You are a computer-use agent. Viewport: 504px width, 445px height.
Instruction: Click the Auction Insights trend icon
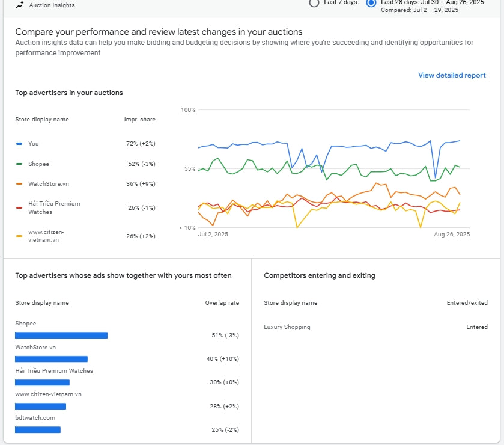(x=20, y=5)
